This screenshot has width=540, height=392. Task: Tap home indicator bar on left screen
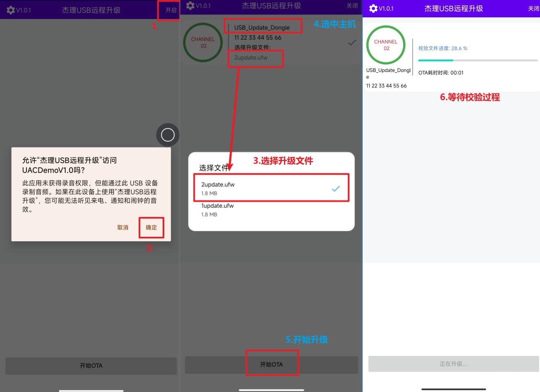coord(91,390)
